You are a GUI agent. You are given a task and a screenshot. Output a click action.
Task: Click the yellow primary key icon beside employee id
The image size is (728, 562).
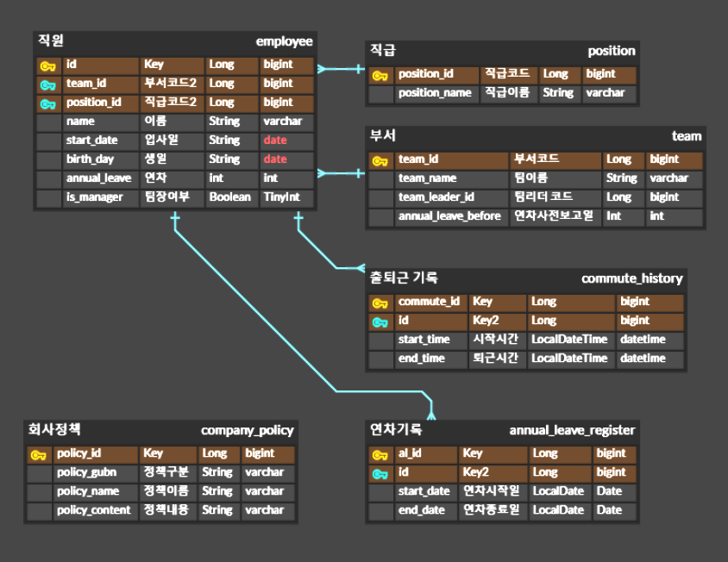47,66
